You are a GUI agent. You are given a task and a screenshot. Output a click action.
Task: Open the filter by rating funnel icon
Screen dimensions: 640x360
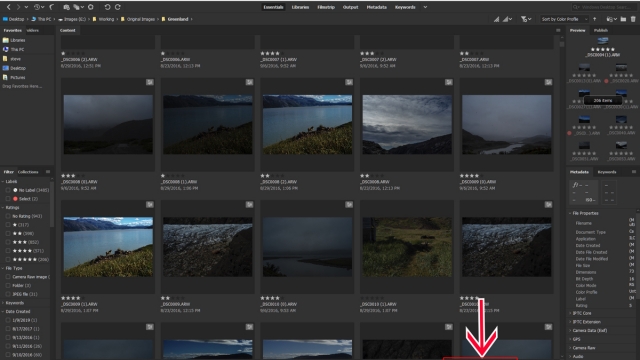pos(526,19)
